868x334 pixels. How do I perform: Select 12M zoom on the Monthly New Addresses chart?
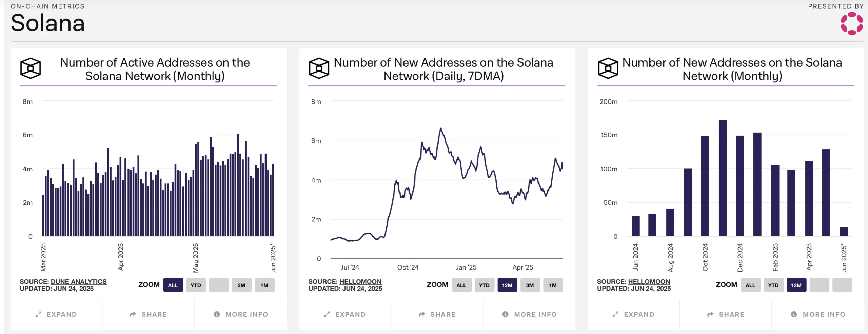pyautogui.click(x=796, y=285)
